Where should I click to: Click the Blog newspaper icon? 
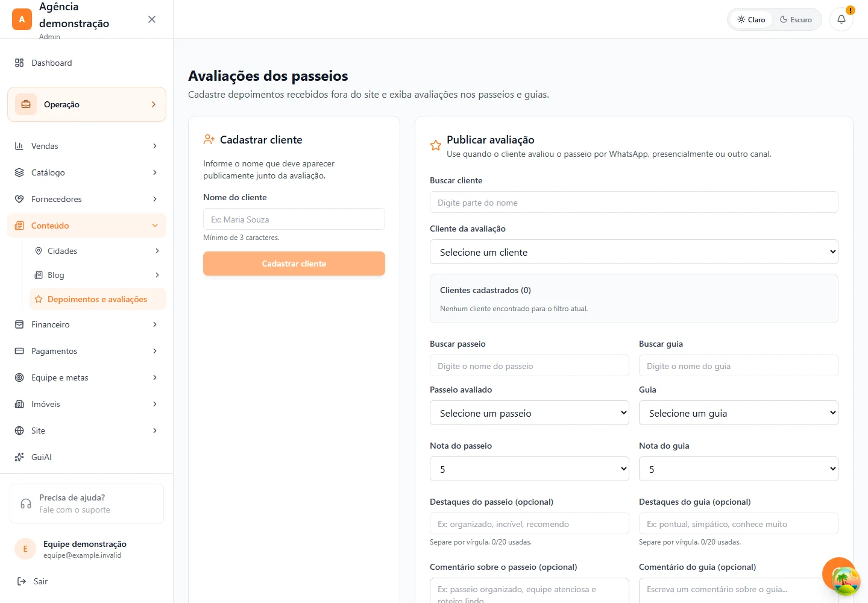[39, 275]
